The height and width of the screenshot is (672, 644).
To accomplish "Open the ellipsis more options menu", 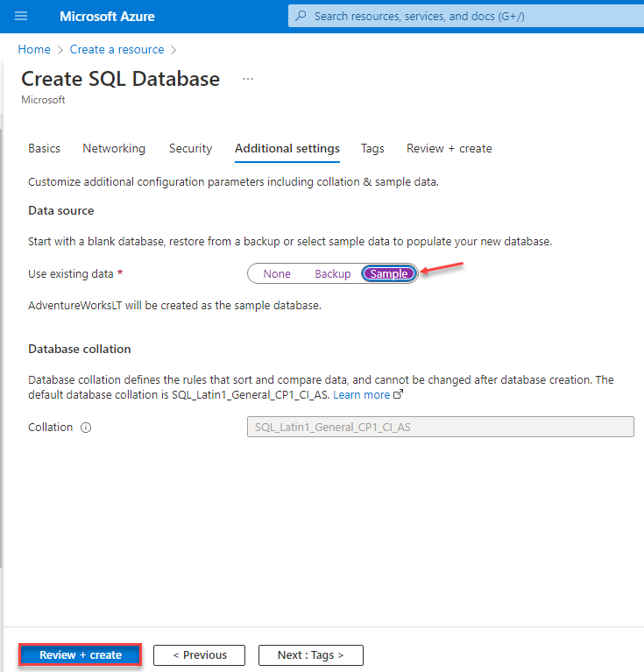I will pyautogui.click(x=248, y=79).
